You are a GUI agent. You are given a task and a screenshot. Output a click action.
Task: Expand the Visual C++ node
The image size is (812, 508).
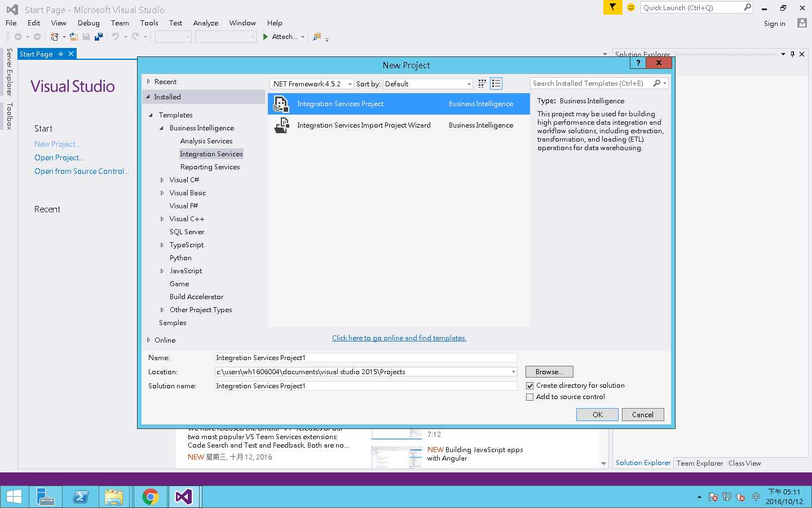pos(162,219)
